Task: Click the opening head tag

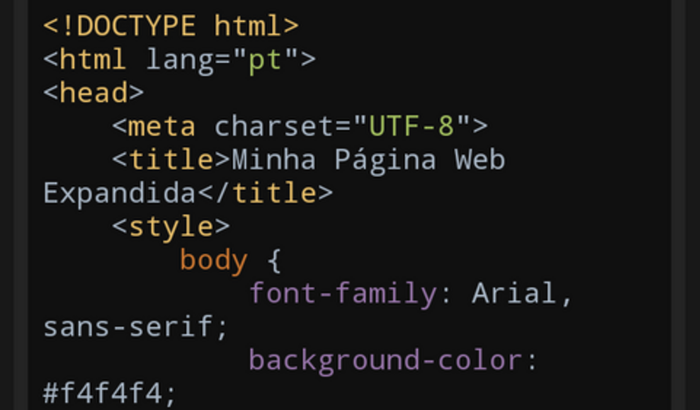Action: pyautogui.click(x=93, y=93)
